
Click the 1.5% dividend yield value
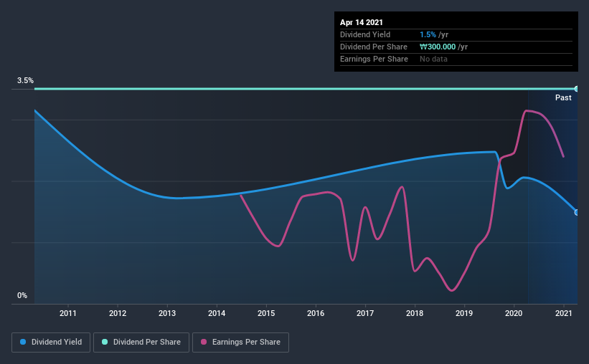[x=428, y=34]
